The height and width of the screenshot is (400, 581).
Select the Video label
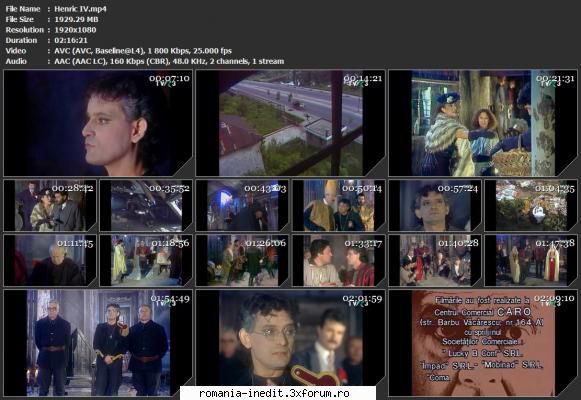click(x=16, y=51)
